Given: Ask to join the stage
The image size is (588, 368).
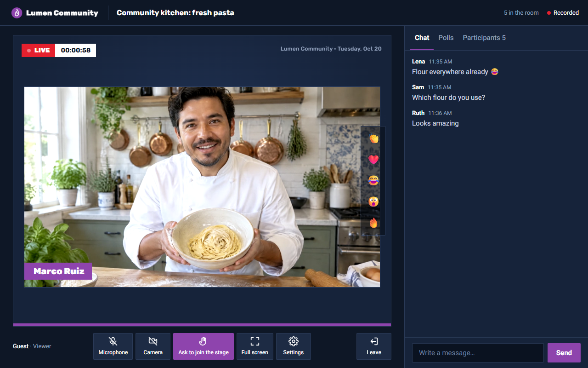Looking at the screenshot, I should (204, 346).
